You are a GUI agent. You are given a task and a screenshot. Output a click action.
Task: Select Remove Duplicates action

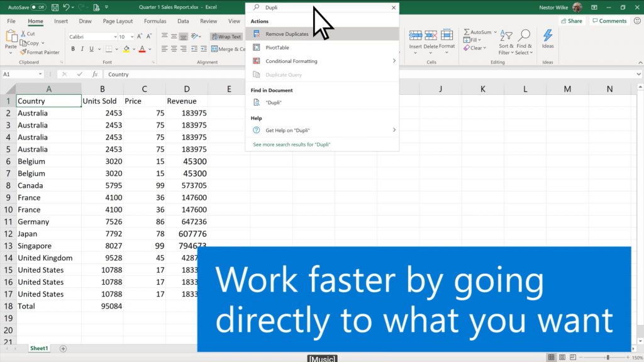[322, 34]
